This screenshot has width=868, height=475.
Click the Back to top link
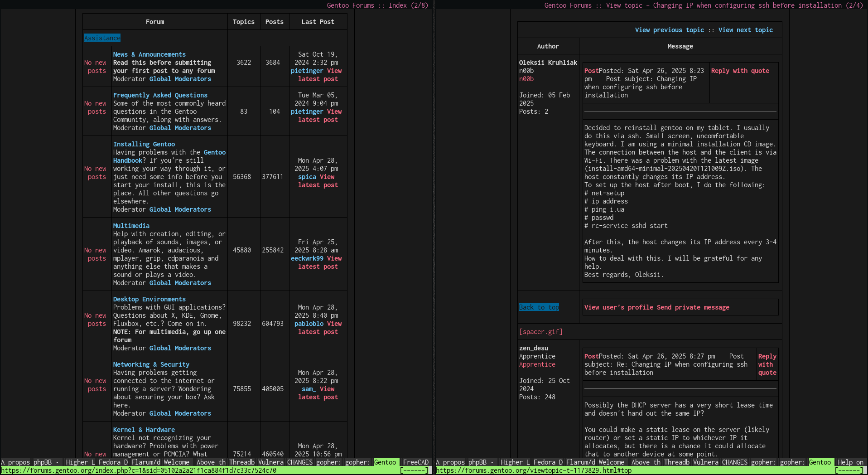point(539,307)
